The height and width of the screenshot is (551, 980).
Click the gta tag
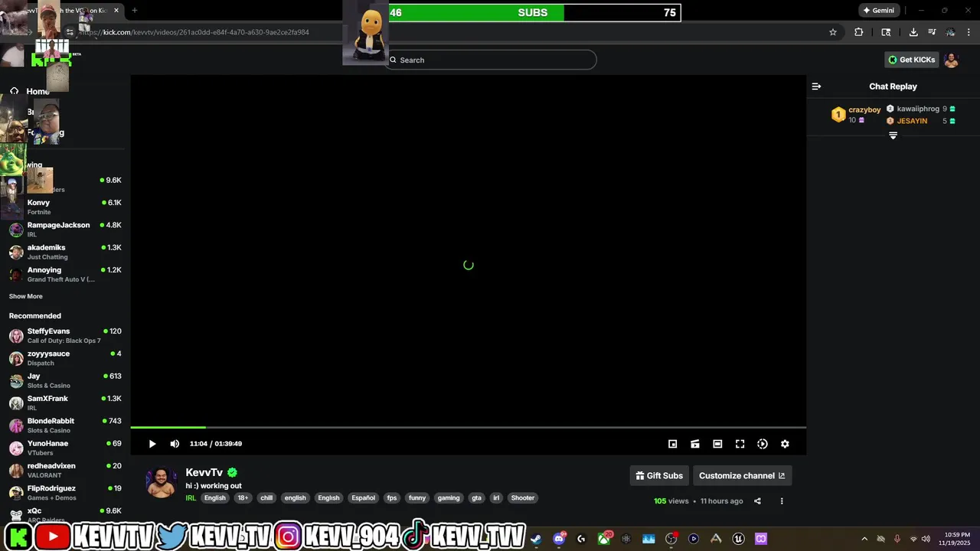point(477,498)
